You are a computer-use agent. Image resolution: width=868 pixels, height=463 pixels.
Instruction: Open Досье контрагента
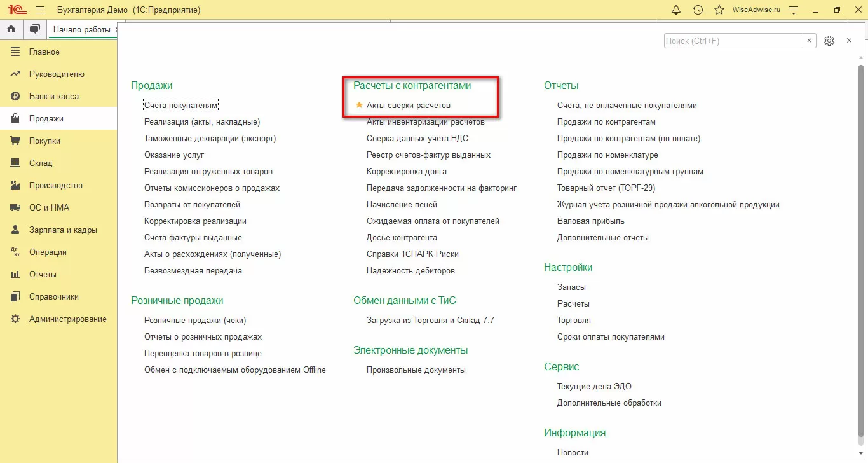(402, 237)
